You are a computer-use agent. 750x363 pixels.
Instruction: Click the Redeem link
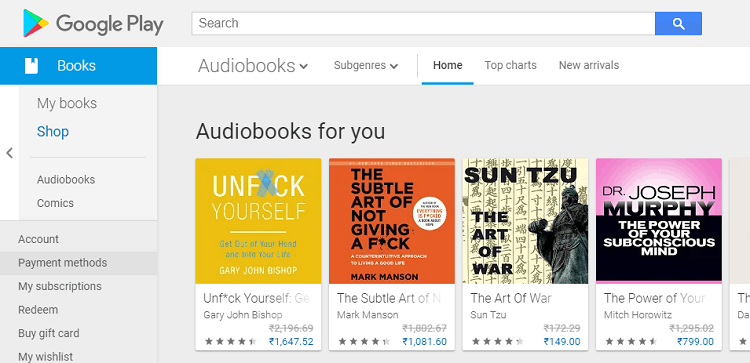38,310
